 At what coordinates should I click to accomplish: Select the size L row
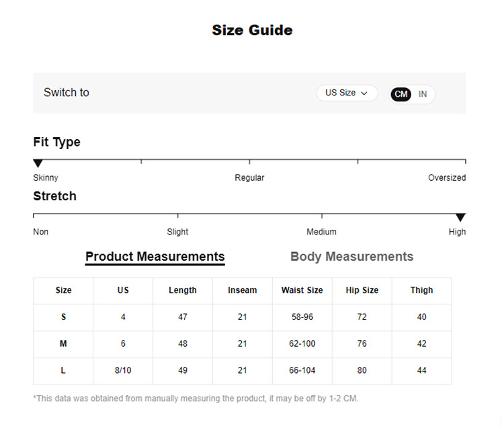pos(64,371)
